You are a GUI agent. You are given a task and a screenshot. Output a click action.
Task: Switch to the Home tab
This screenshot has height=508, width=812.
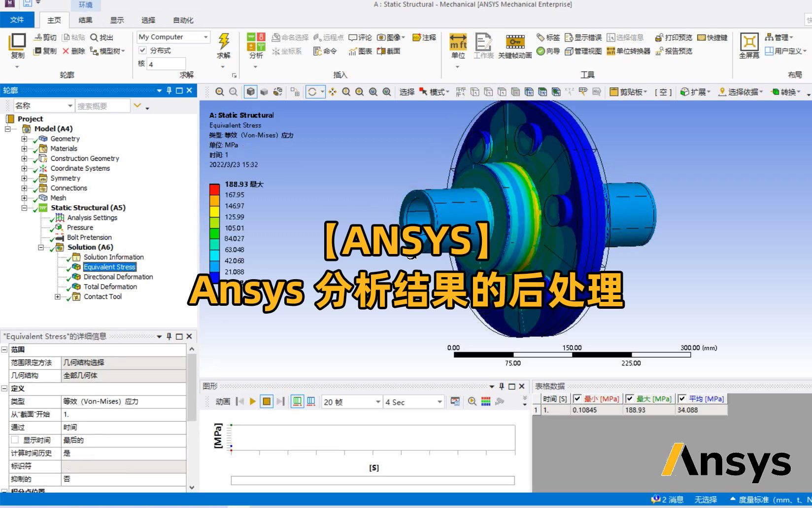pos(54,20)
